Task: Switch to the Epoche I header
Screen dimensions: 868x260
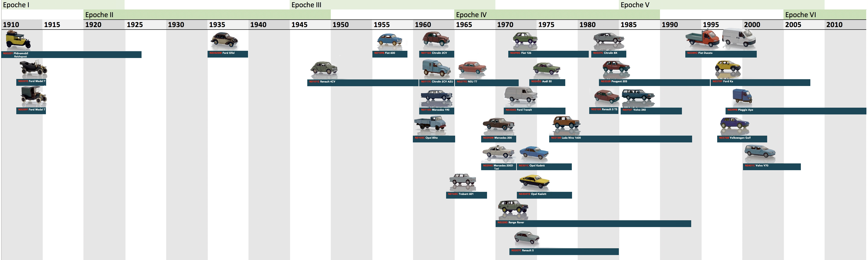Action: pos(16,5)
